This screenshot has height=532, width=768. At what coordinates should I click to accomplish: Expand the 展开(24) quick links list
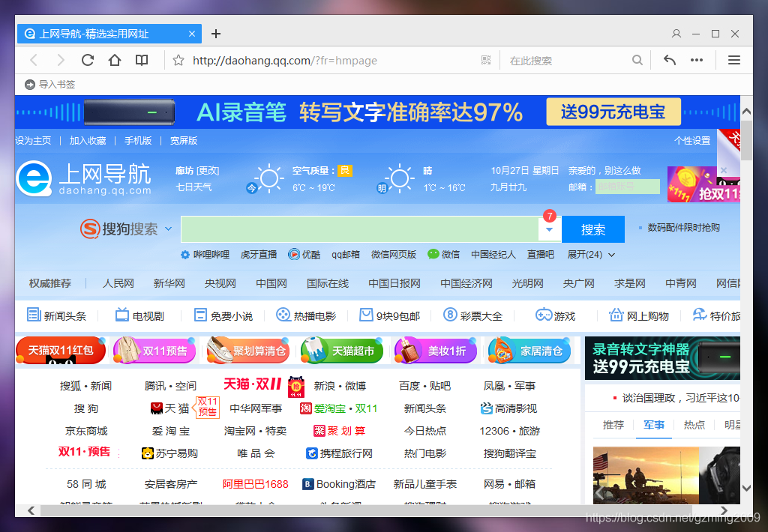[591, 255]
